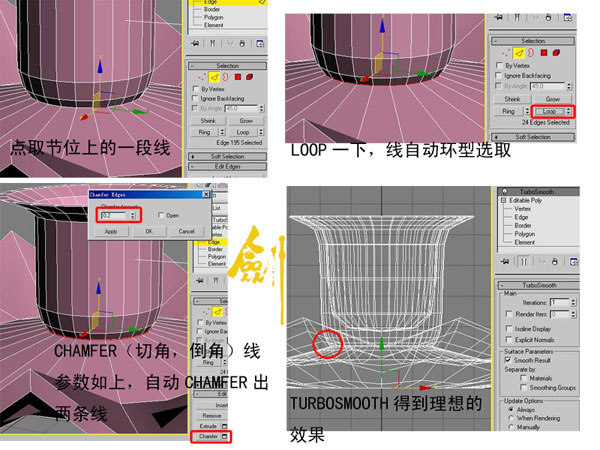
Task: Select Edge sub-object icon in 24 Edges Selected panel
Action: tap(518, 53)
